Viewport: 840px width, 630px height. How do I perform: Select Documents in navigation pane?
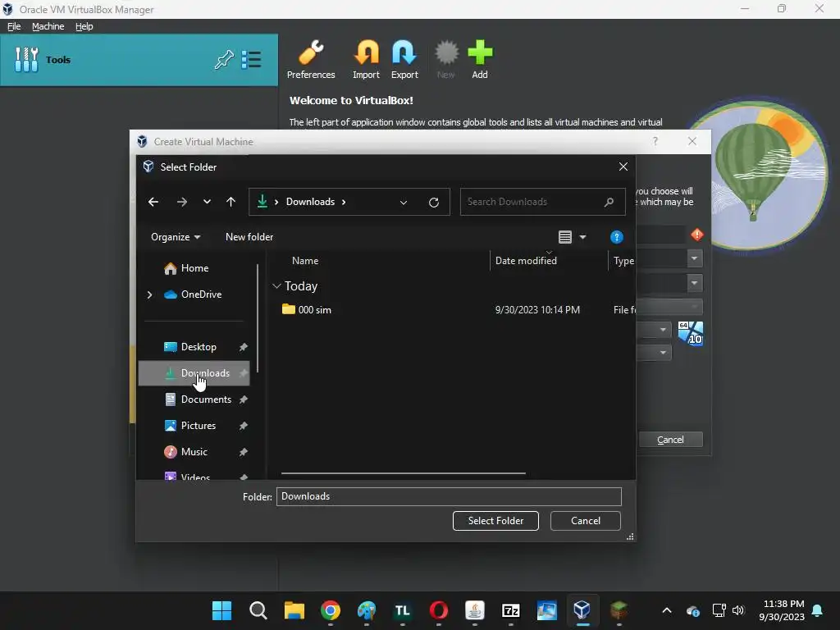pos(194,399)
